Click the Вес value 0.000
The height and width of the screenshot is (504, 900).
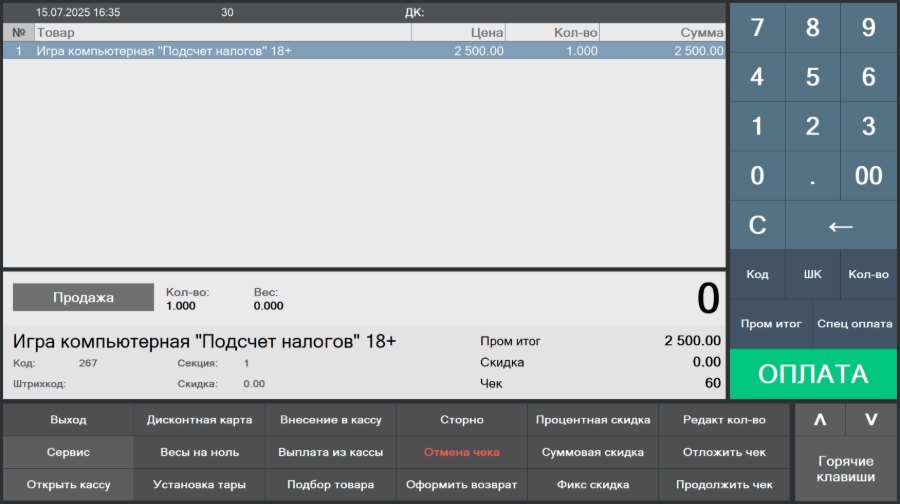click(268, 306)
